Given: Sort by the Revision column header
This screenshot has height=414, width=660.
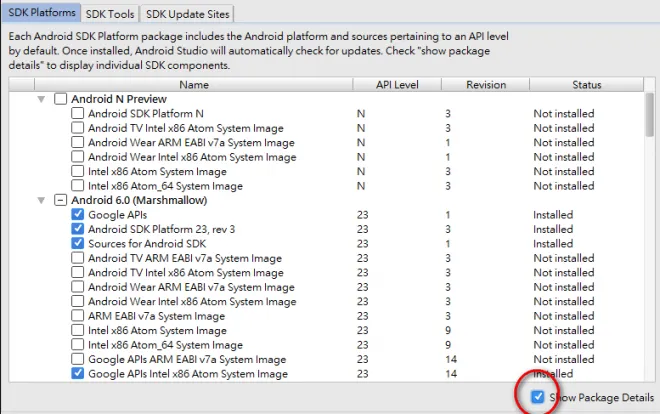Looking at the screenshot, I should (486, 85).
